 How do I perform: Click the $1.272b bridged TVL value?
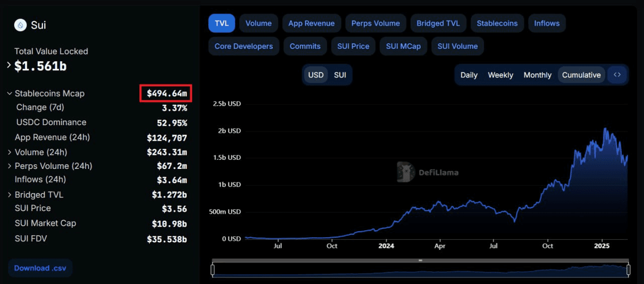170,195
